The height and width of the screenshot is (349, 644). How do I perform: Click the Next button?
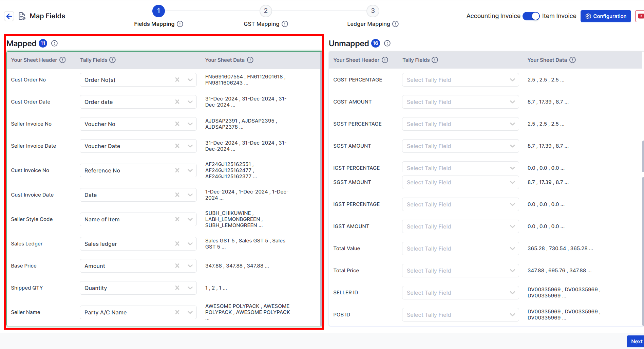pyautogui.click(x=636, y=341)
